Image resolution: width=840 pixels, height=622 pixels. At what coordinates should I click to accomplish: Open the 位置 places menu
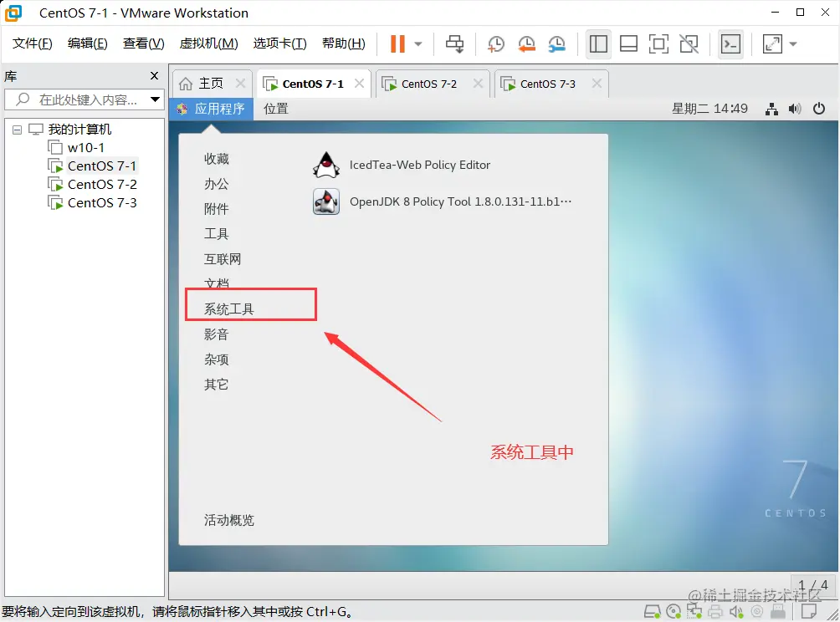pos(276,110)
